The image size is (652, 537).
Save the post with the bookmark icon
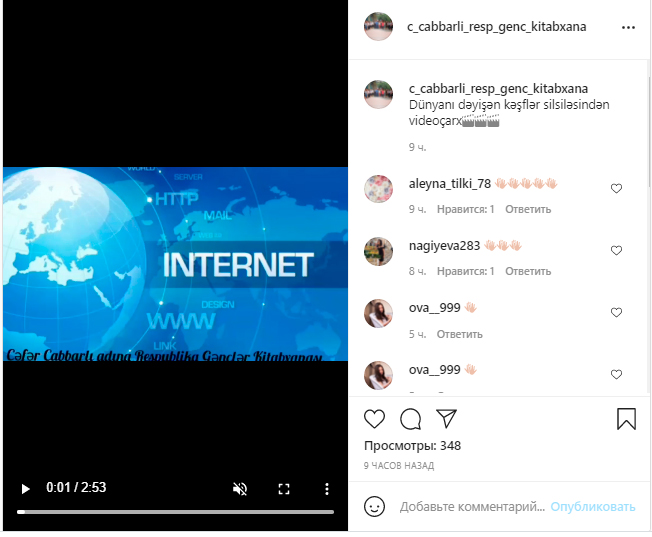626,419
